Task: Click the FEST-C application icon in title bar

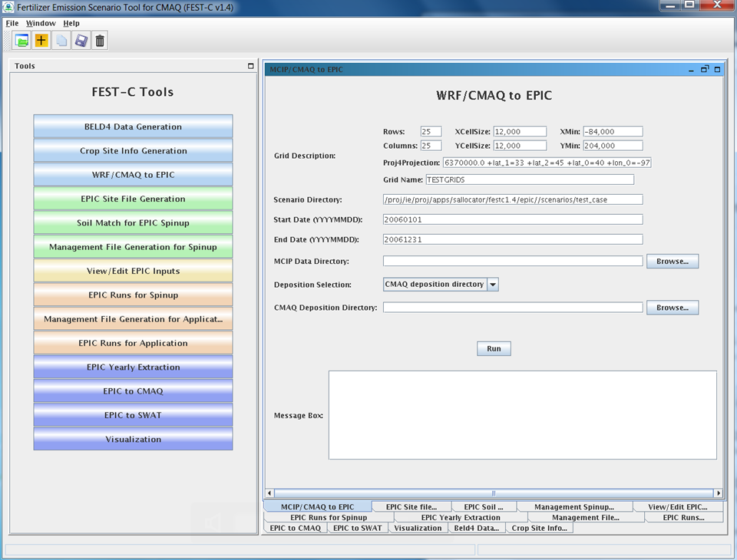Action: (8, 7)
